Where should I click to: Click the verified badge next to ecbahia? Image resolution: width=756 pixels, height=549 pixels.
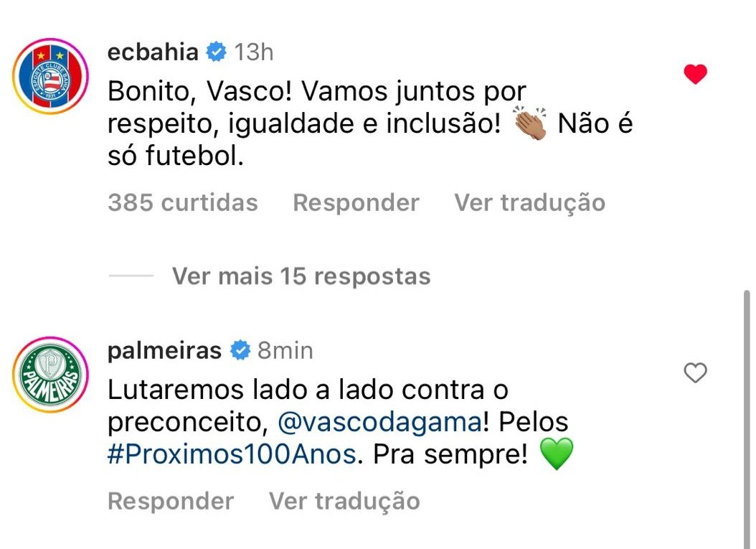click(x=215, y=52)
